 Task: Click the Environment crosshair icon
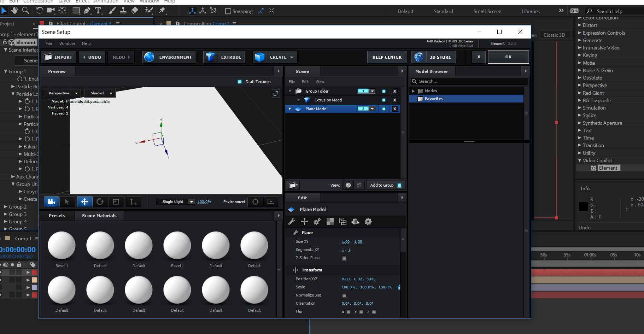(256, 201)
